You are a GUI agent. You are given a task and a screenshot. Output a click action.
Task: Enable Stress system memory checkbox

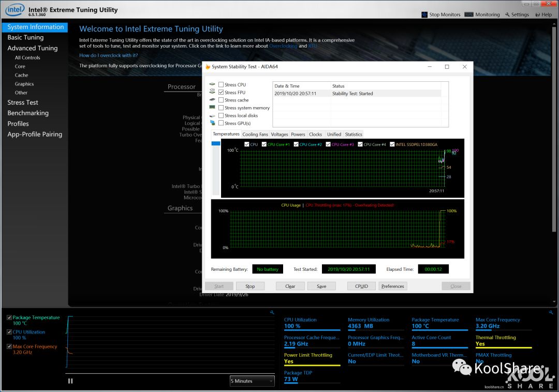[x=221, y=107]
